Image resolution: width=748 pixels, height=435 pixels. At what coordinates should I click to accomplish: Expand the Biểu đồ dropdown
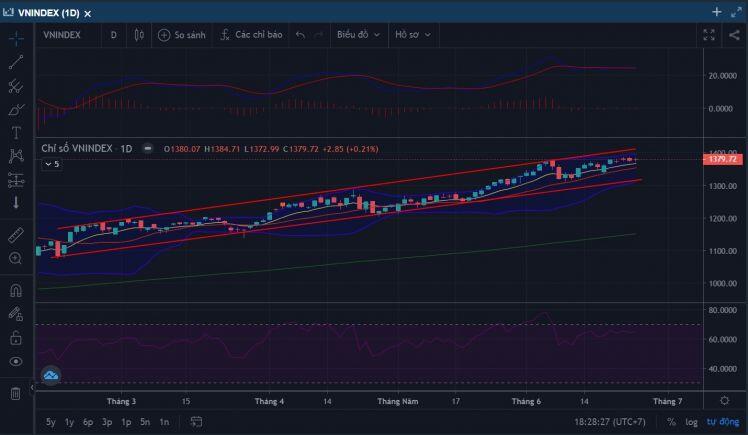pos(358,35)
